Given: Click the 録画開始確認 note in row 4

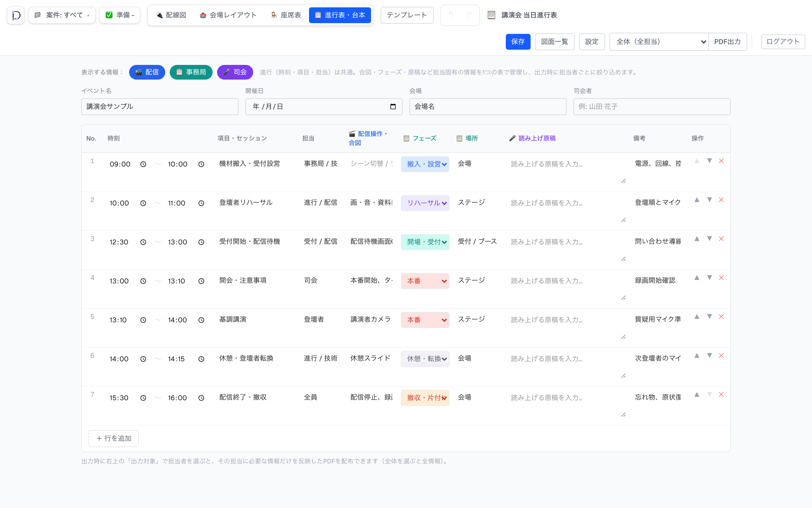Looking at the screenshot, I should click(658, 281).
